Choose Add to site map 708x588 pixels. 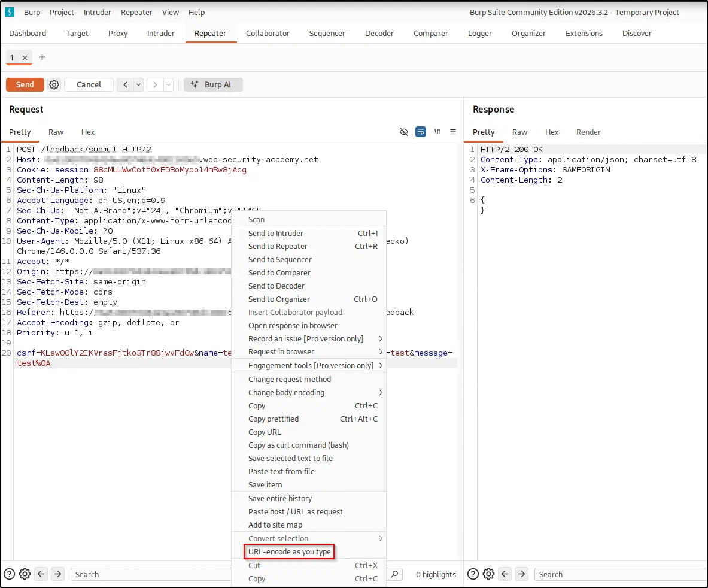309,525
